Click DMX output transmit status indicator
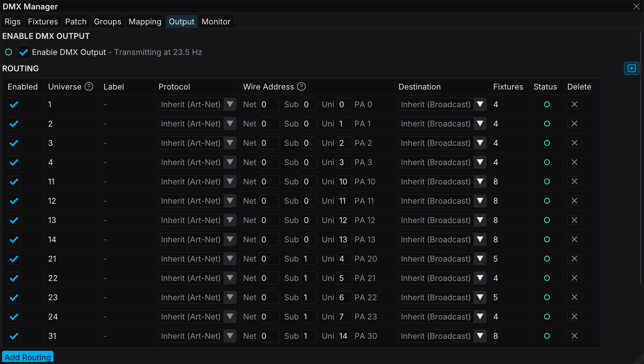The height and width of the screenshot is (364, 644). pos(9,52)
